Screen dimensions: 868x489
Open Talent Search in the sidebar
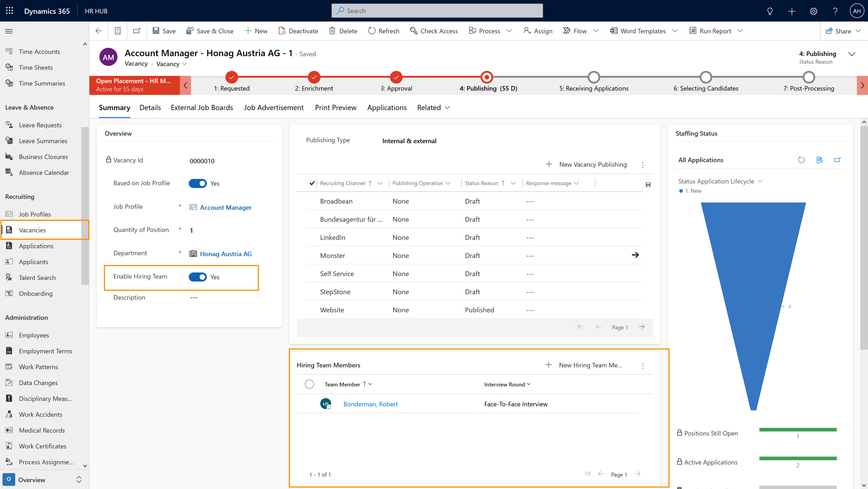[x=37, y=277]
